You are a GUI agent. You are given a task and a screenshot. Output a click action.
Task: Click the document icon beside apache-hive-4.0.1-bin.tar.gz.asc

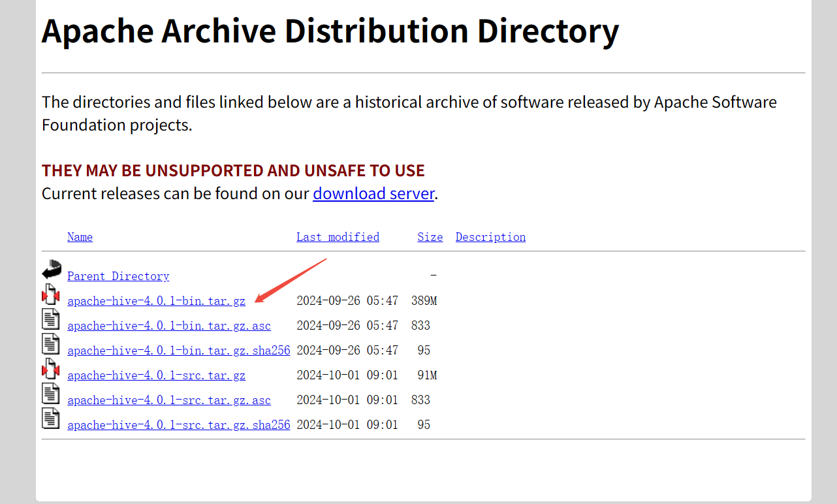(51, 319)
